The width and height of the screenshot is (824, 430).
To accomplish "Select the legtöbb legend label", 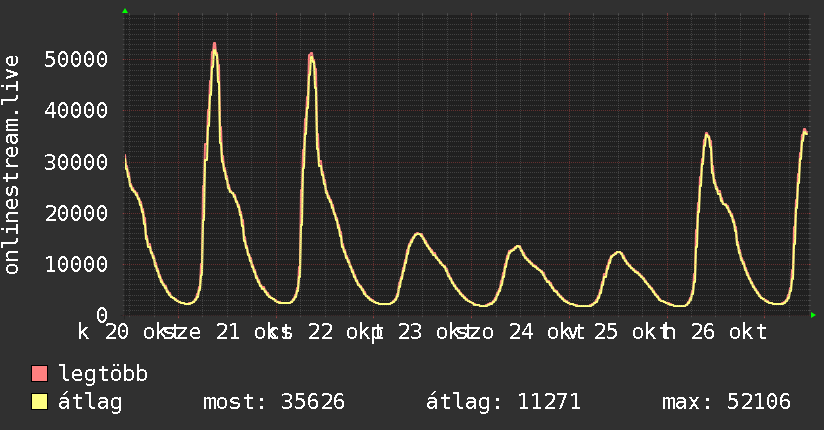I will click(103, 374).
